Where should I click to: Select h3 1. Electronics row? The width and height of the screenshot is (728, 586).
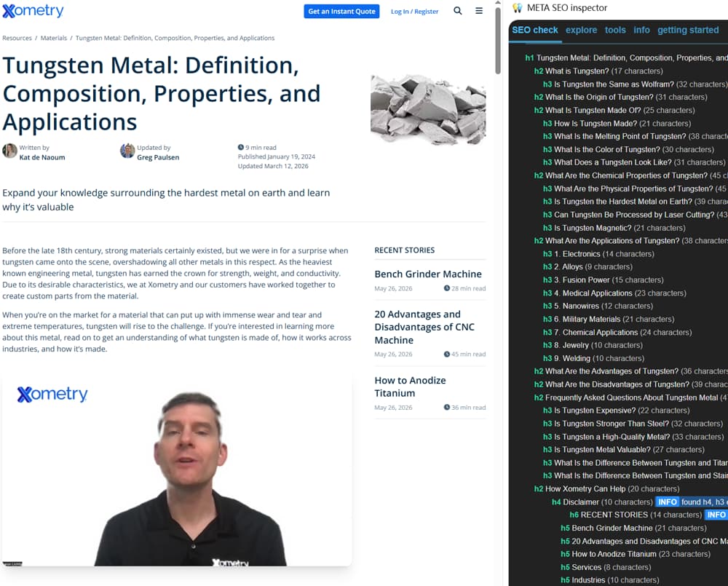click(x=598, y=254)
